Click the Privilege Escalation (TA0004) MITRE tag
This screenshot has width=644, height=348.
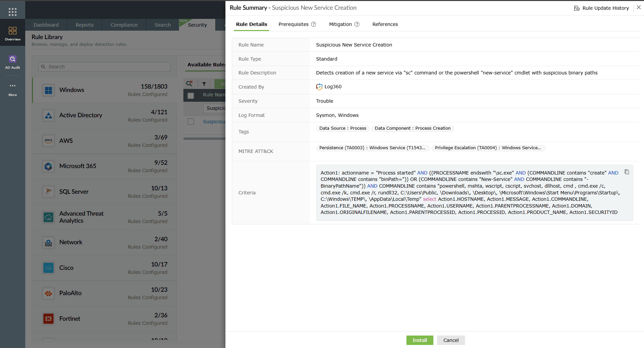488,148
